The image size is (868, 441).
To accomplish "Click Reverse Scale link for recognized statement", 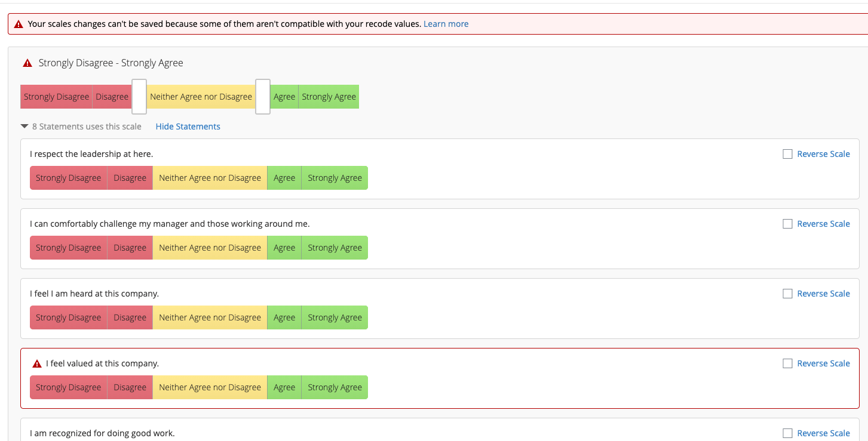I will pyautogui.click(x=823, y=433).
